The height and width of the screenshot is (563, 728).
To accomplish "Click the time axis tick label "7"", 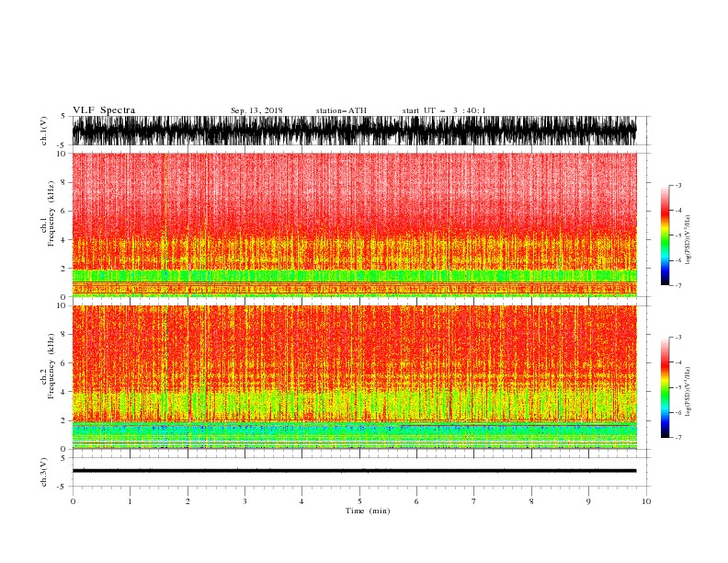I will (x=474, y=501).
